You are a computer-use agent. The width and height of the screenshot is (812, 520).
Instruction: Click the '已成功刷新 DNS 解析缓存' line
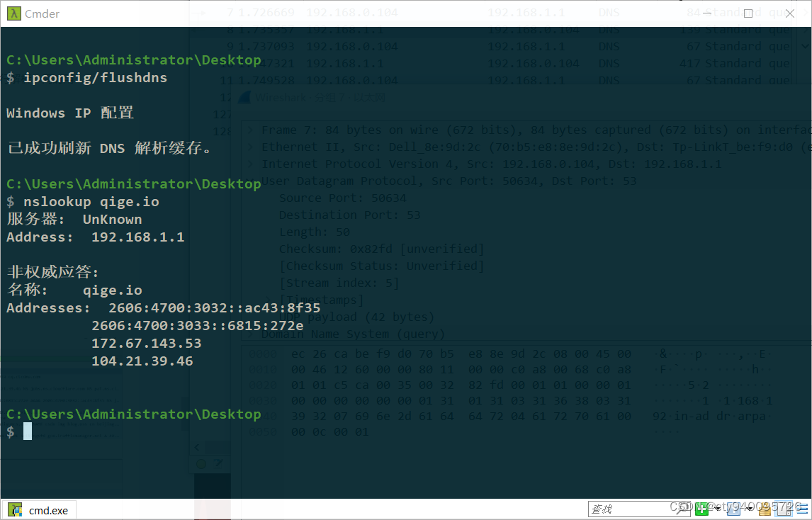111,148
